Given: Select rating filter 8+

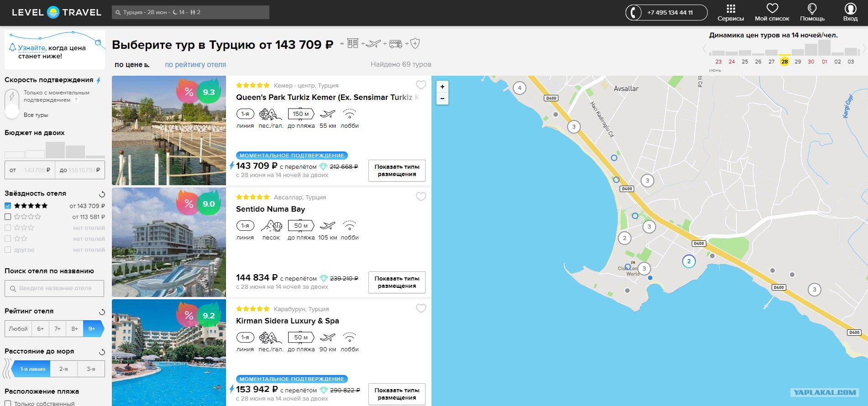Looking at the screenshot, I should [x=74, y=328].
